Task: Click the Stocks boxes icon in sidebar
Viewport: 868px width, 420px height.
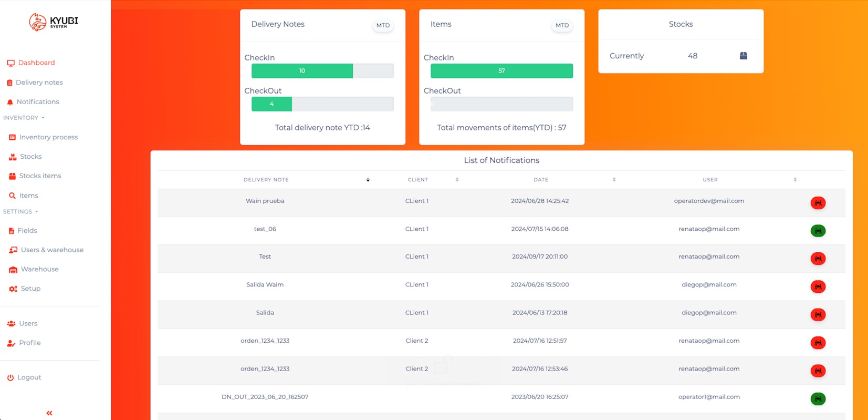Action: [x=13, y=157]
